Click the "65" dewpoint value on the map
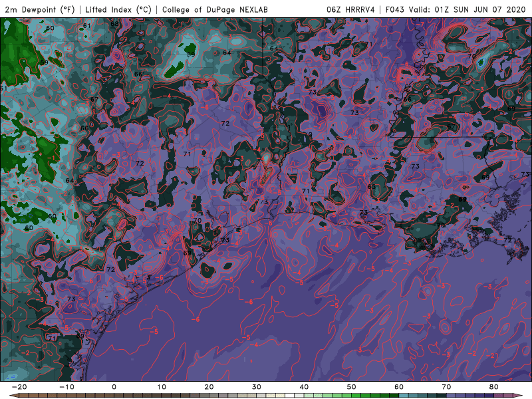The image size is (532, 399). (372, 187)
